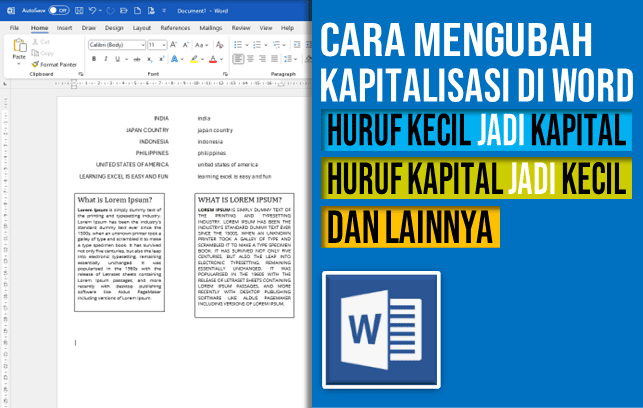Justify paragraph text
Screen dimensions: 643x408
274,59
